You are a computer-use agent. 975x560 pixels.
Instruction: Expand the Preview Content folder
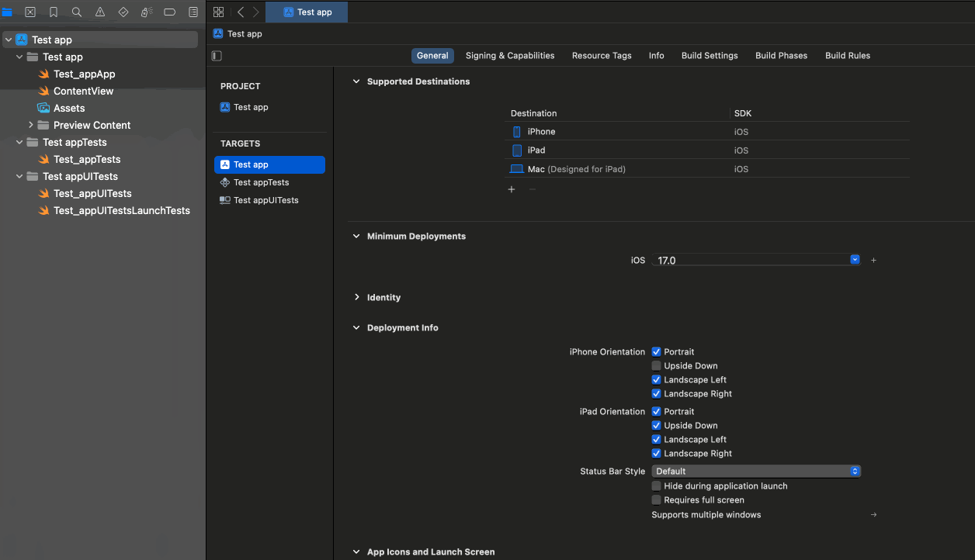31,125
